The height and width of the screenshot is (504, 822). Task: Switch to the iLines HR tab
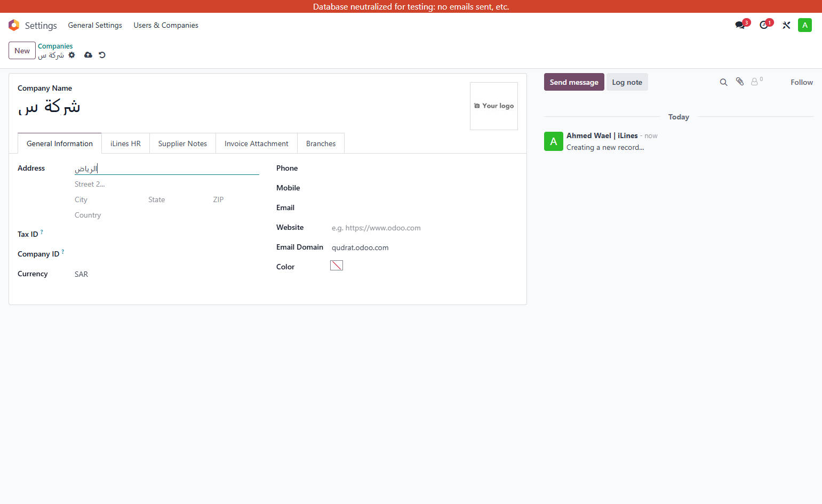[x=125, y=143]
